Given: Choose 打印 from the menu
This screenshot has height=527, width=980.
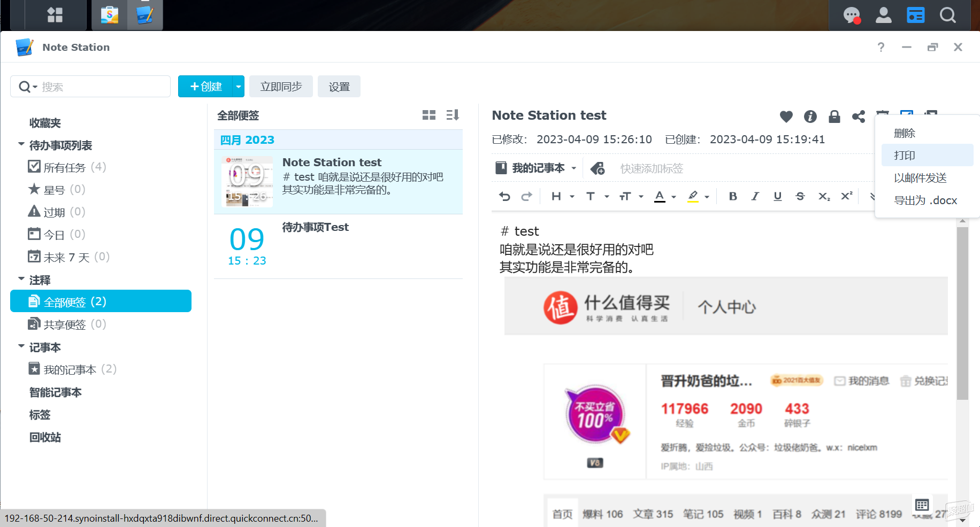Looking at the screenshot, I should (x=927, y=155).
